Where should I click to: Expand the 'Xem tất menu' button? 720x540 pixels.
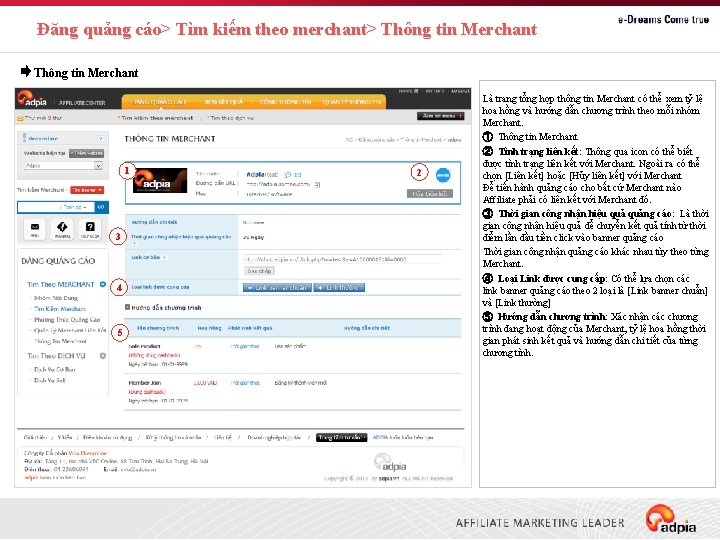pyautogui.click(x=440, y=116)
